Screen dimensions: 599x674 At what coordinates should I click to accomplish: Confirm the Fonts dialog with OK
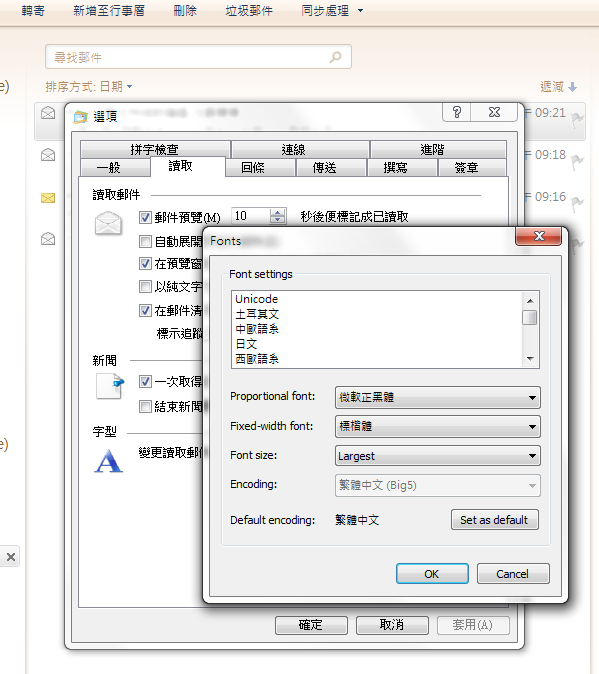pyautogui.click(x=432, y=574)
